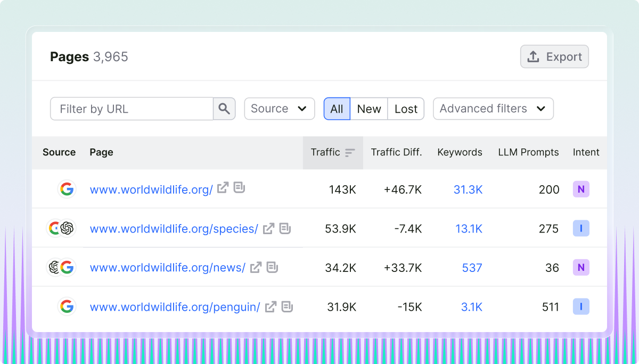Click the -7.4K traffic diff value
Image resolution: width=639 pixels, height=364 pixels.
tap(407, 229)
